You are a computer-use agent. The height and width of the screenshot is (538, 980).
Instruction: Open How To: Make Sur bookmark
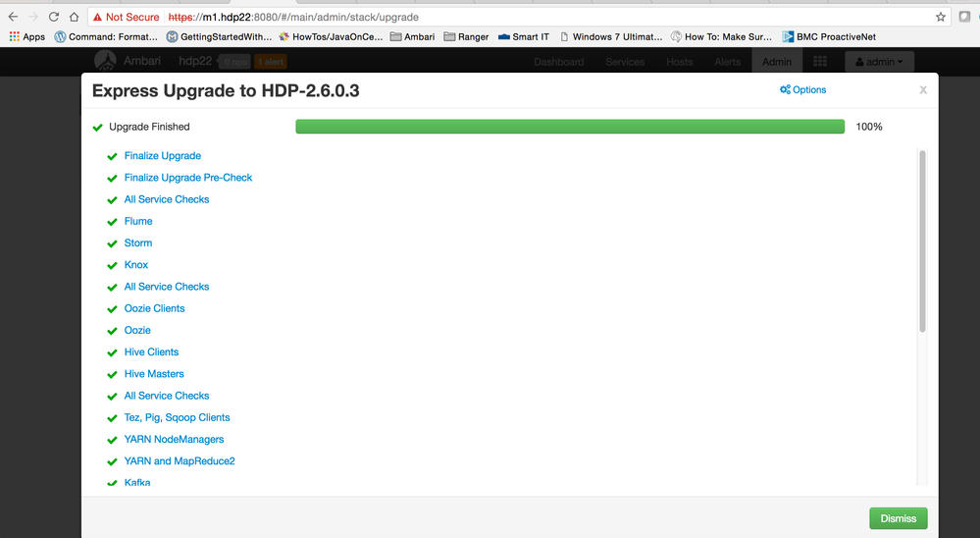point(721,37)
